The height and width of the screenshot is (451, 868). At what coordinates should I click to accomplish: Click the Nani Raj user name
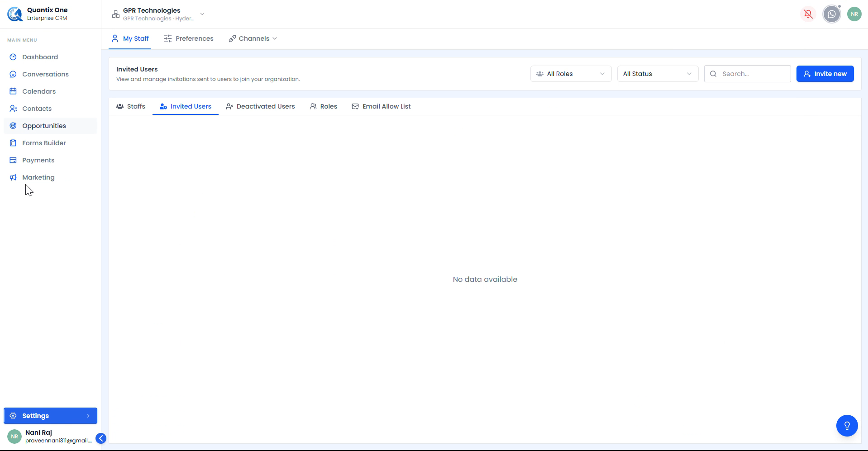pyautogui.click(x=38, y=432)
